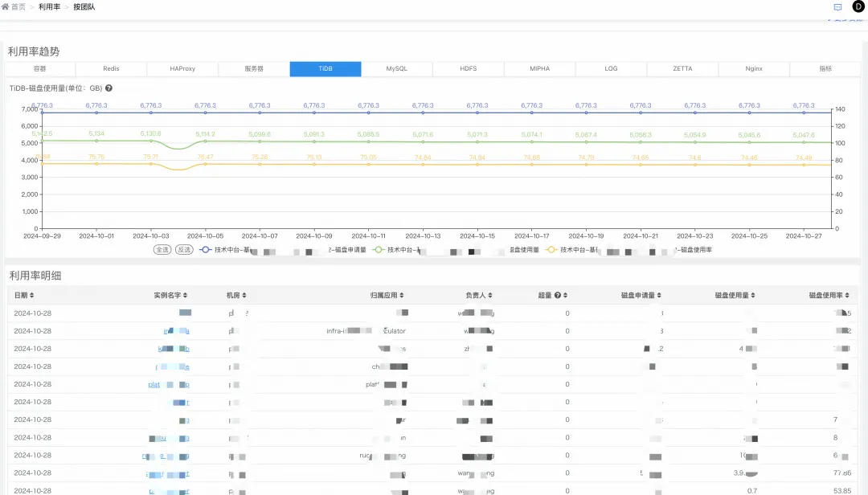The image size is (868, 495).
Task: Open the message notification icon at top right
Action: pyautogui.click(x=837, y=6)
